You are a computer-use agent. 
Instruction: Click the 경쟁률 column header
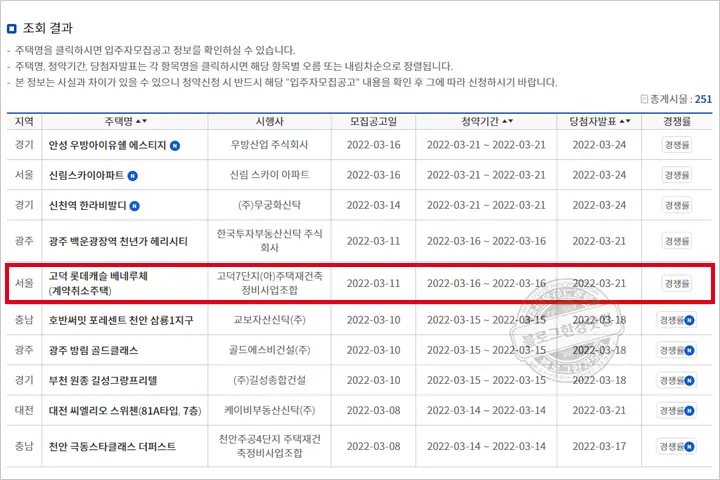click(677, 121)
